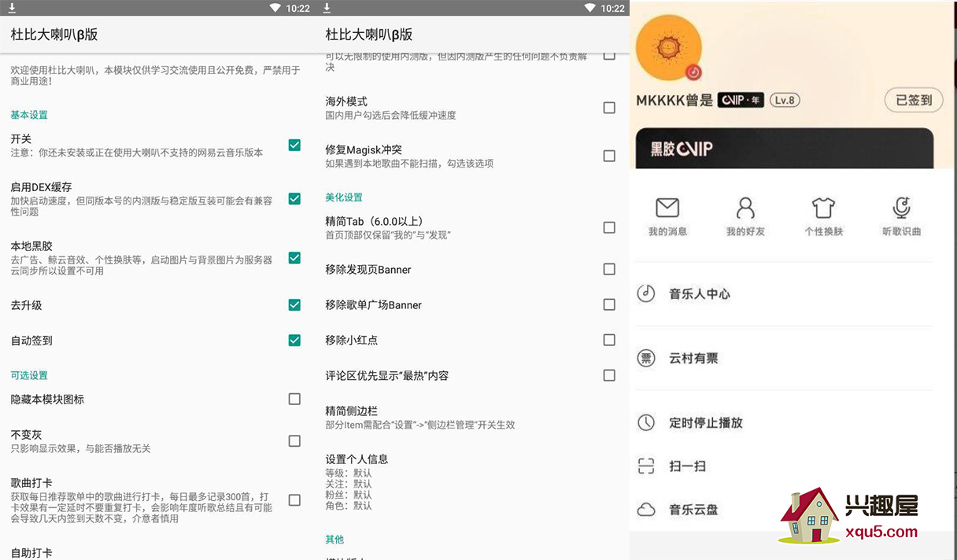Tap the Lv.8 level badge
This screenshot has width=957, height=560.
pos(784,100)
